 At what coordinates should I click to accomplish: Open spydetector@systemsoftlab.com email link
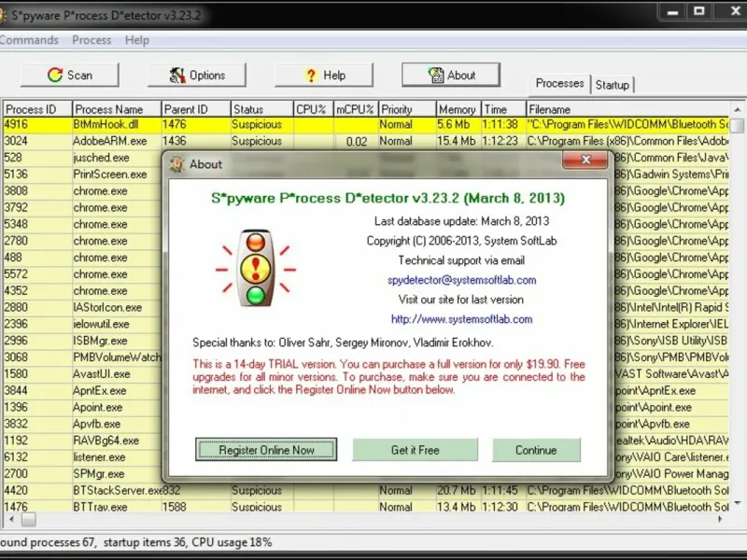coord(461,280)
